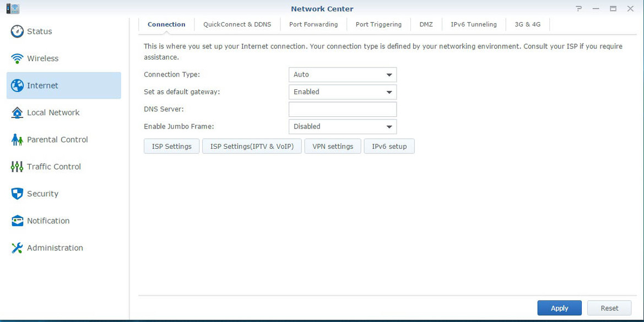Switch to the QuickConnect & DDNS tab
Viewport: 644px width, 322px height.
pyautogui.click(x=237, y=24)
